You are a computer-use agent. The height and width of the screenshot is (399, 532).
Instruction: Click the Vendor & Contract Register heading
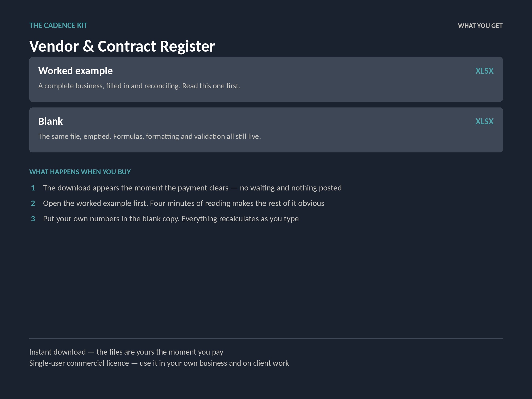coord(122,46)
